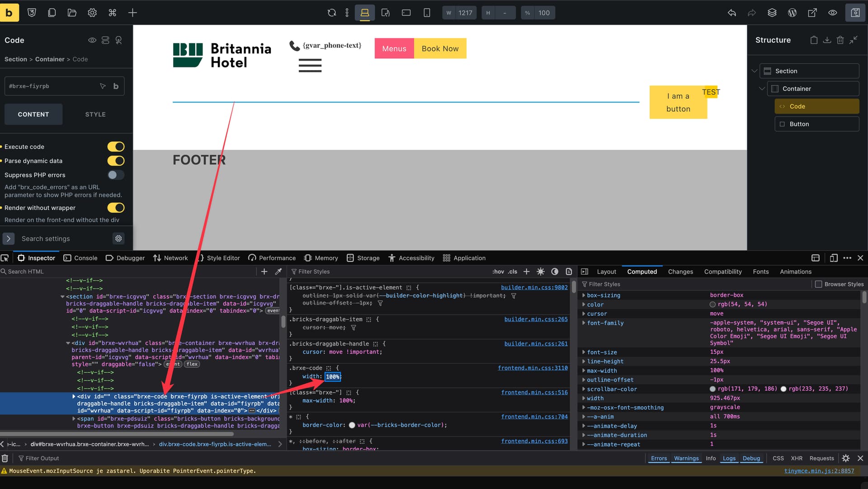The image size is (868, 489).
Task: Open the STYLE tab in Code panel
Action: 95,114
